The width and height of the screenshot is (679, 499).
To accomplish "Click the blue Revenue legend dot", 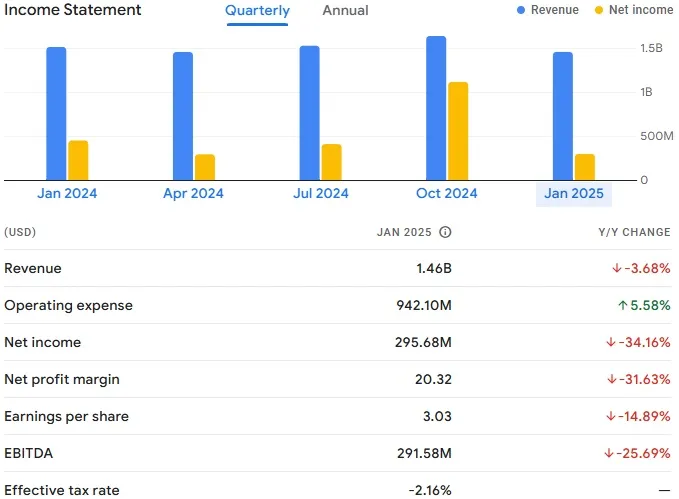I will coord(521,10).
